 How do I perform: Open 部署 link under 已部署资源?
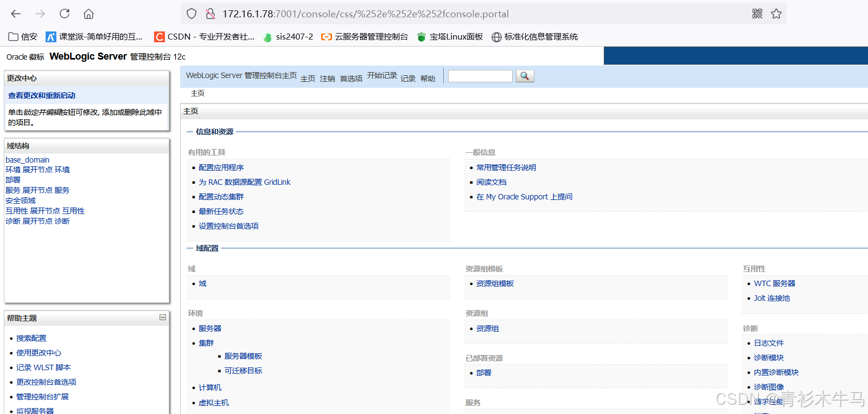[x=484, y=373]
